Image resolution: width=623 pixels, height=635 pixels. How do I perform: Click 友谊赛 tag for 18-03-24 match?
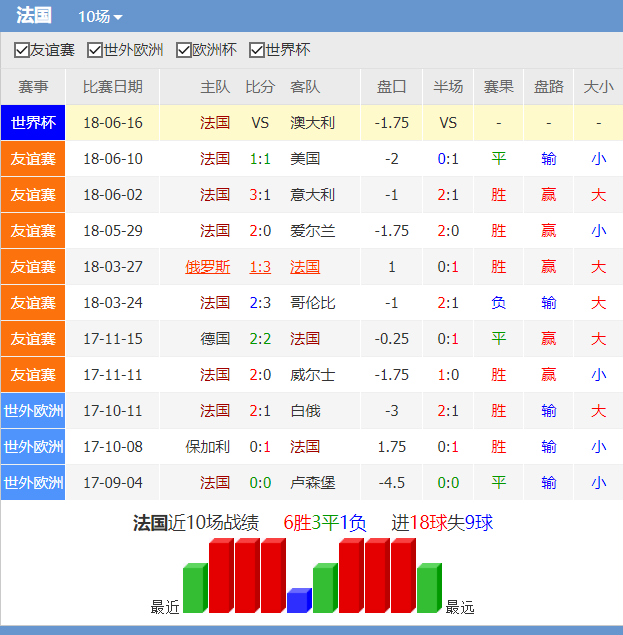(x=33, y=303)
